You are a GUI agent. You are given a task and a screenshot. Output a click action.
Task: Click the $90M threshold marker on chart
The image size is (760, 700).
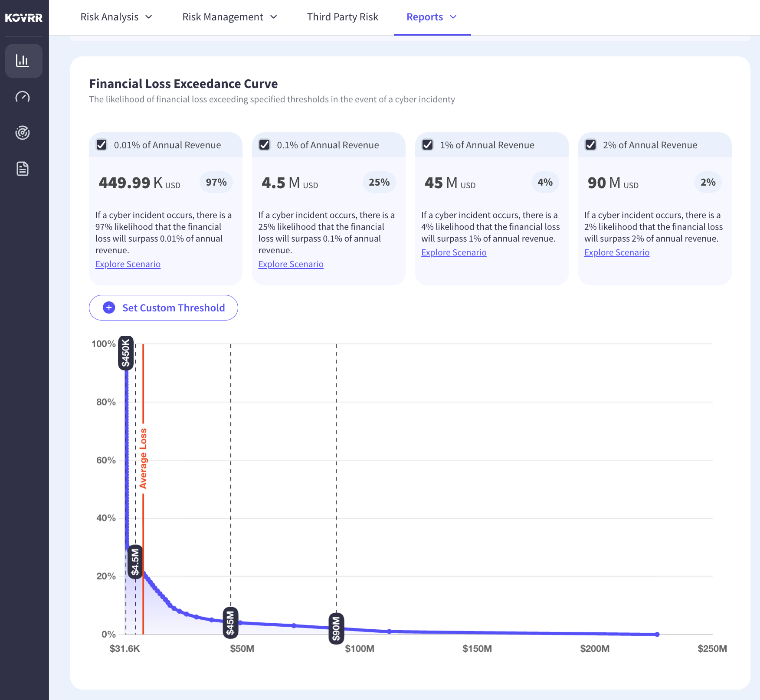[x=336, y=628]
